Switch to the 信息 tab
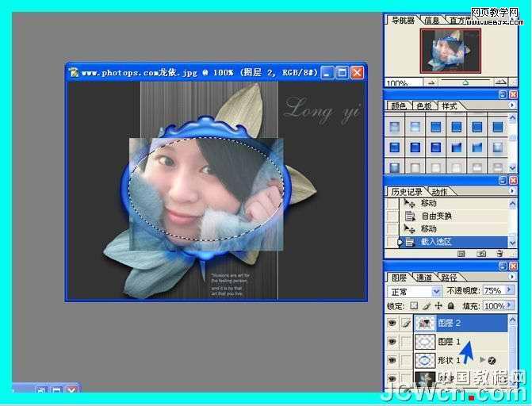This screenshot has width=532, height=406. coord(432,21)
